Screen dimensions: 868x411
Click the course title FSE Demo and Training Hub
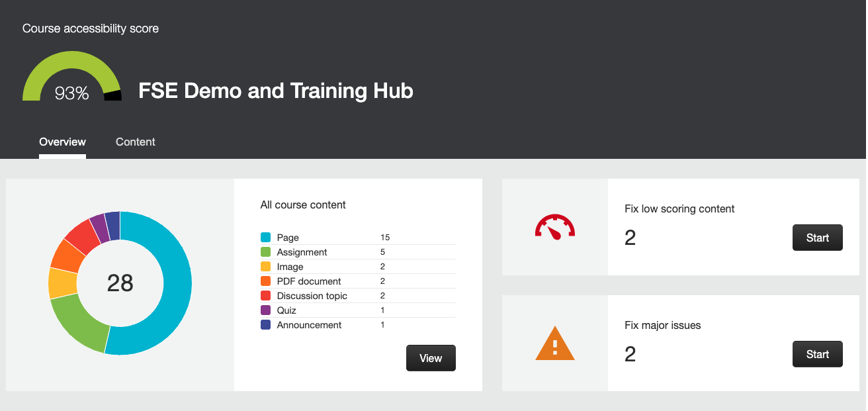coord(276,91)
